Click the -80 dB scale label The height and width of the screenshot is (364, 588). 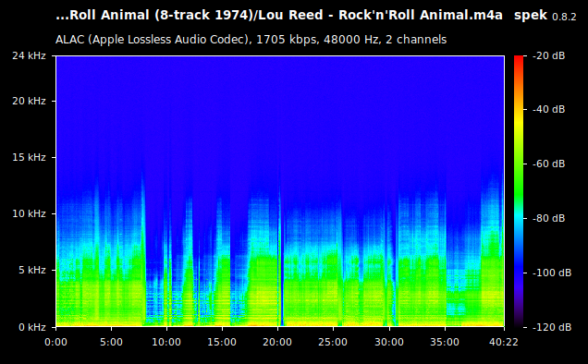548,218
